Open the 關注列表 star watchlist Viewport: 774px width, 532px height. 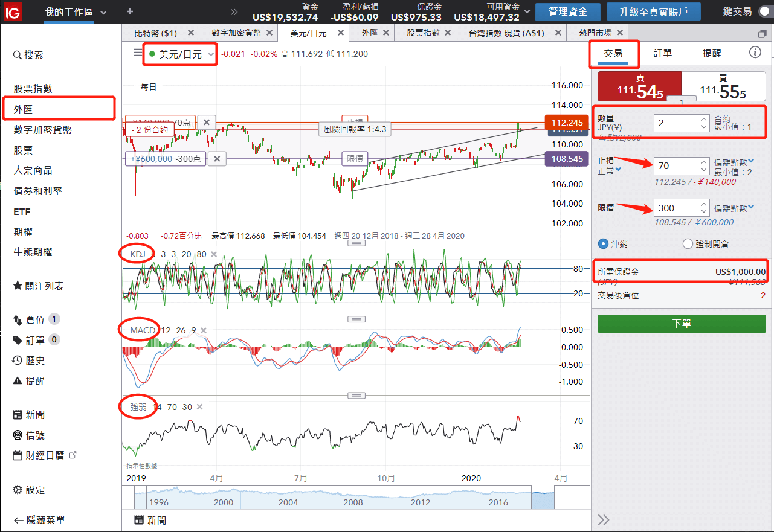(39, 286)
